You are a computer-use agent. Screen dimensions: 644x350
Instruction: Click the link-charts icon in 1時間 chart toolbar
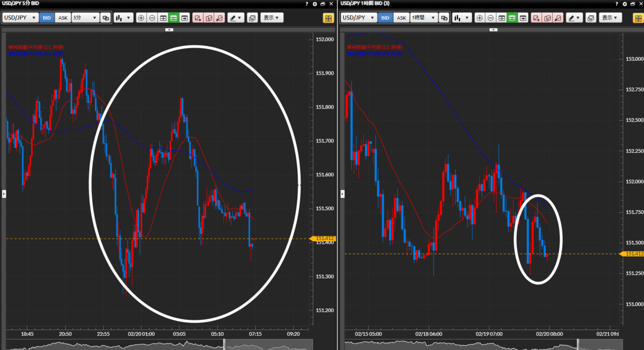[x=444, y=18]
